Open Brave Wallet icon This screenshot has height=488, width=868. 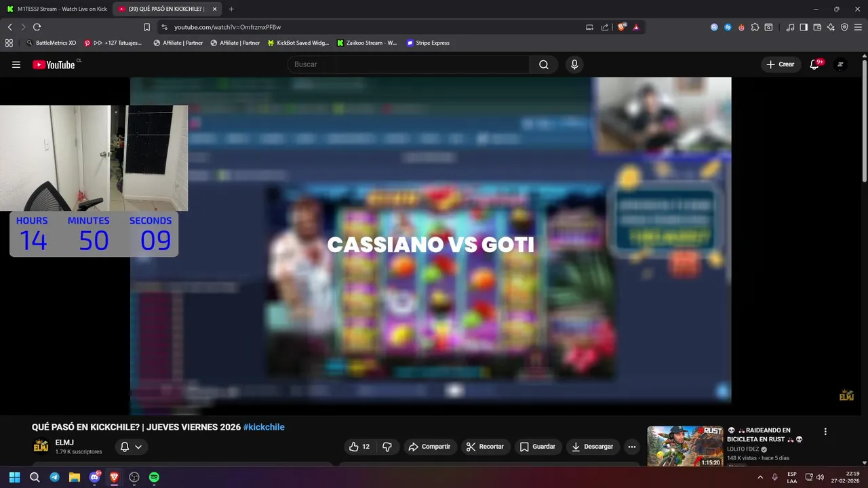tap(817, 27)
